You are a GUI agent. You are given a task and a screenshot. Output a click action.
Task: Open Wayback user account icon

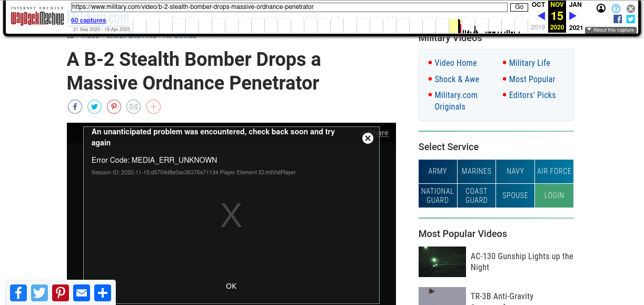(x=601, y=8)
